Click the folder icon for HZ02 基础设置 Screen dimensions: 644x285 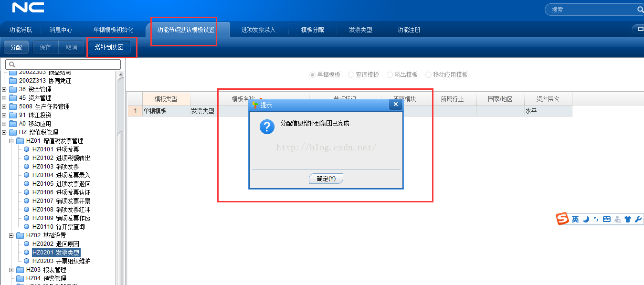point(20,235)
